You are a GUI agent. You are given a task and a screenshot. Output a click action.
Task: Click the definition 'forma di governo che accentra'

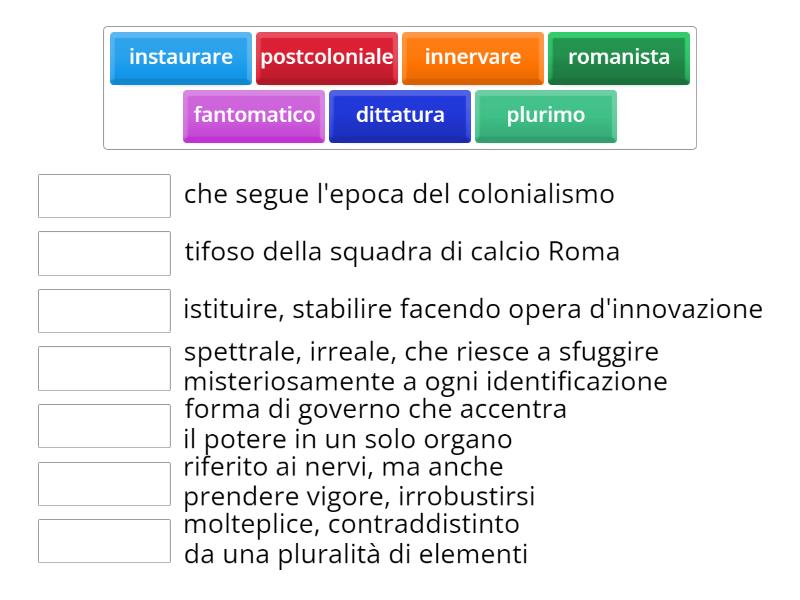[376, 424]
